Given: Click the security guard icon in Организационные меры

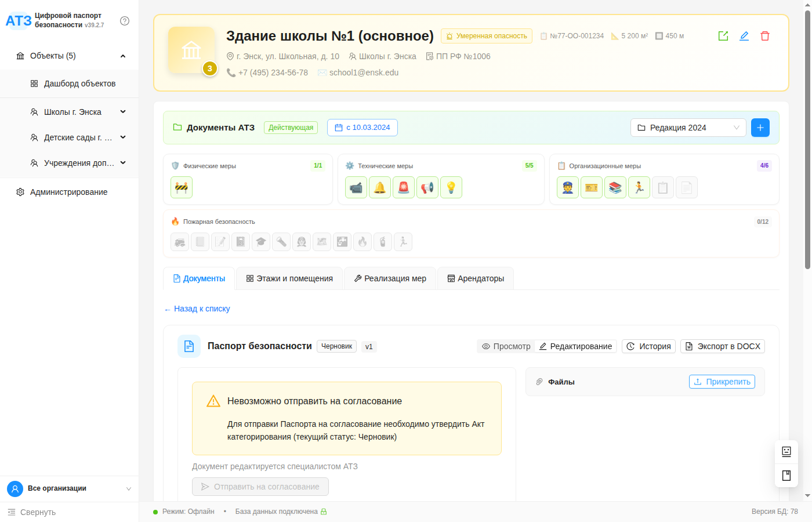Looking at the screenshot, I should (x=568, y=187).
